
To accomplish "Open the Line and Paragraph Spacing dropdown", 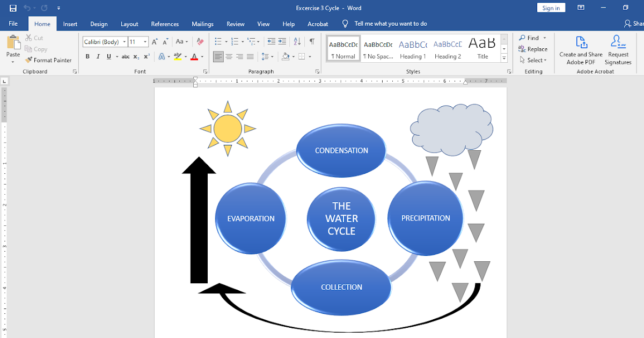I will 272,56.
